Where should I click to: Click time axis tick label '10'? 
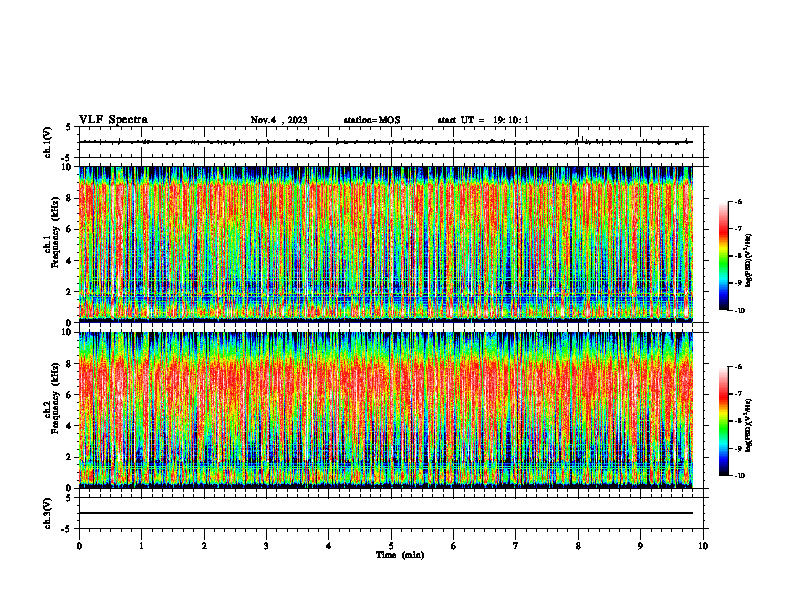click(x=703, y=546)
